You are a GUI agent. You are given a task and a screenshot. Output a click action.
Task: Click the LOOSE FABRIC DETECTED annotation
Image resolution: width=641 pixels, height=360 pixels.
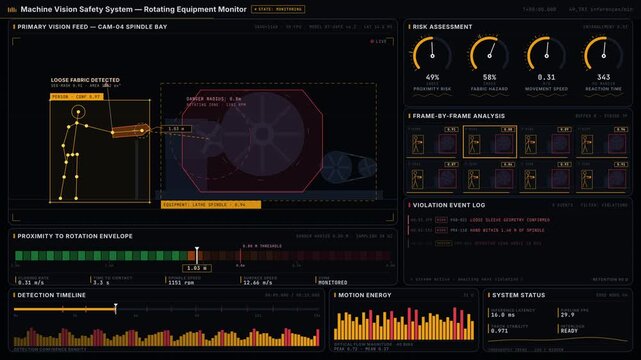click(85, 80)
